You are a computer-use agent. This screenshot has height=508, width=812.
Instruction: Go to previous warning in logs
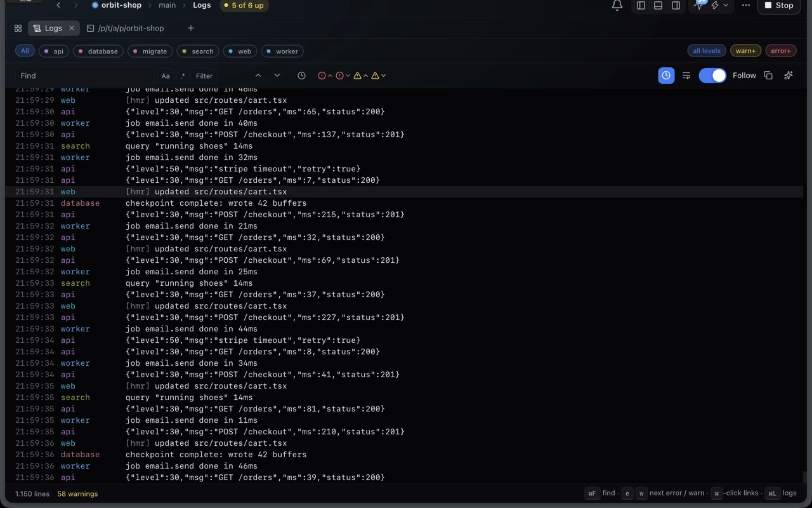[361, 76]
